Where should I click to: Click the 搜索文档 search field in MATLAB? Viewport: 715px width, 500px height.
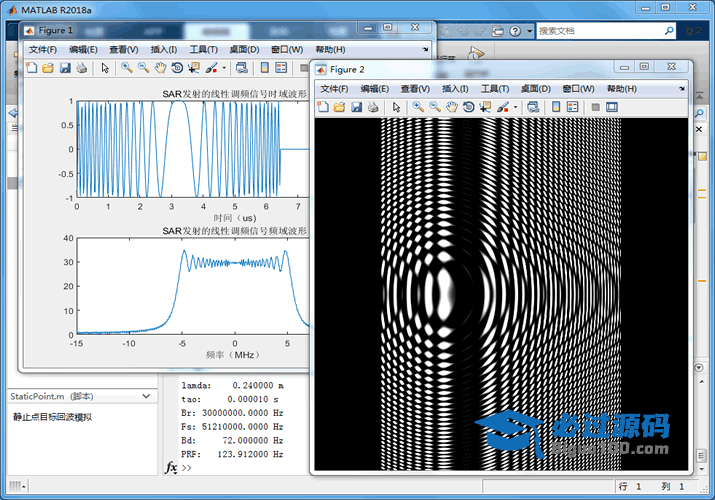click(599, 31)
